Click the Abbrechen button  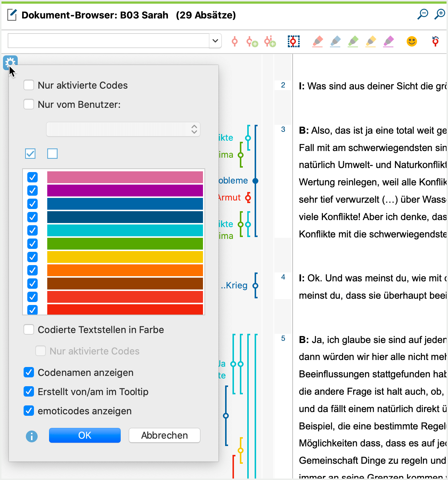pyautogui.click(x=164, y=435)
